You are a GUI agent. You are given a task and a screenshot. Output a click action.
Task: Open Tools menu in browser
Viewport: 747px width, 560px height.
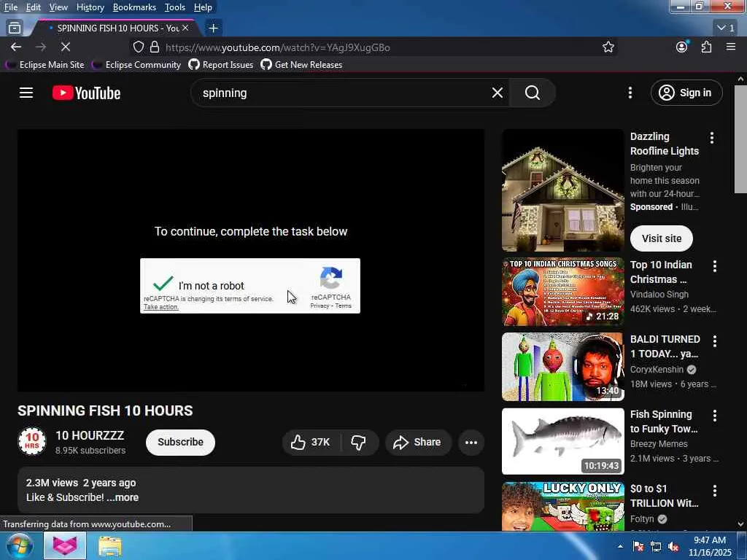(174, 7)
